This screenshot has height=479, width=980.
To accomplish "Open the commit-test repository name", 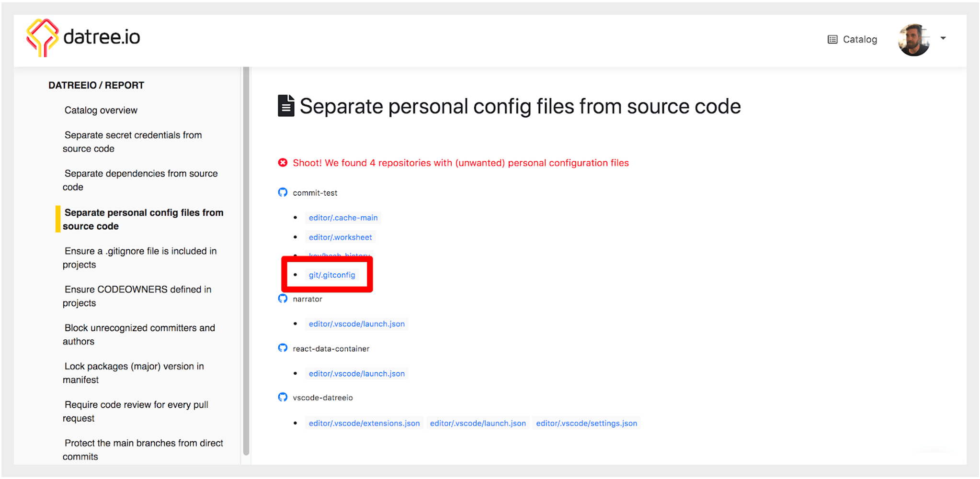I will [315, 193].
